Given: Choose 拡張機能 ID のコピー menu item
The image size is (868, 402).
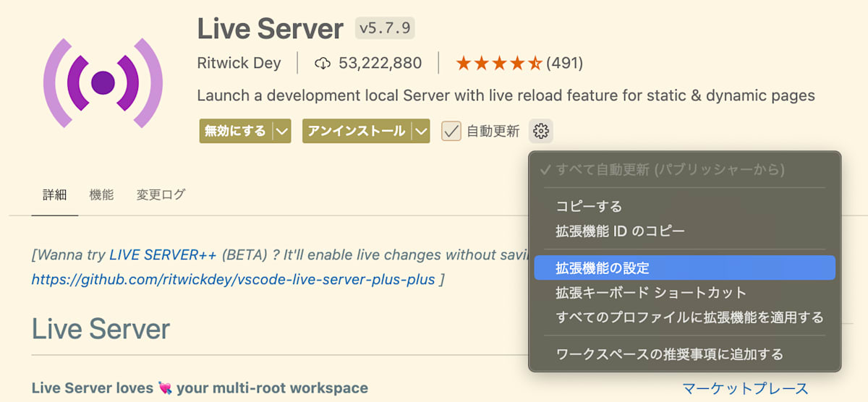Looking at the screenshot, I should (684, 231).
